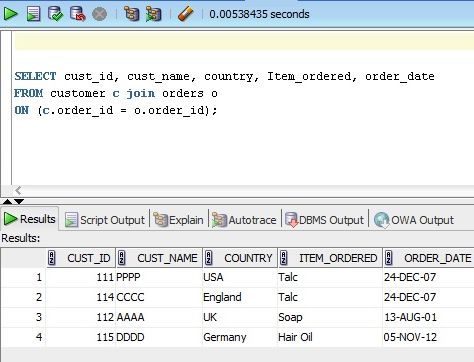474x362 pixels.
Task: Select the Germany country cell
Action: pyautogui.click(x=240, y=337)
